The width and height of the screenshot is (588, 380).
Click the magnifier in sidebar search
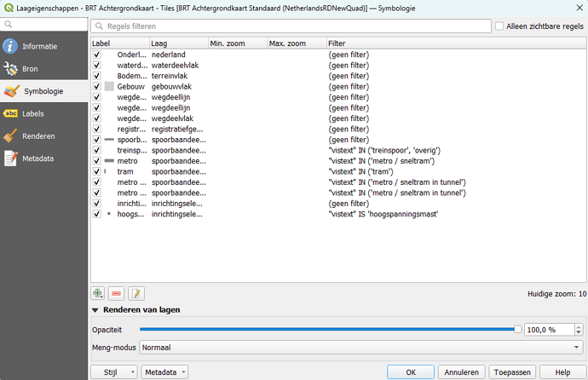click(x=9, y=25)
